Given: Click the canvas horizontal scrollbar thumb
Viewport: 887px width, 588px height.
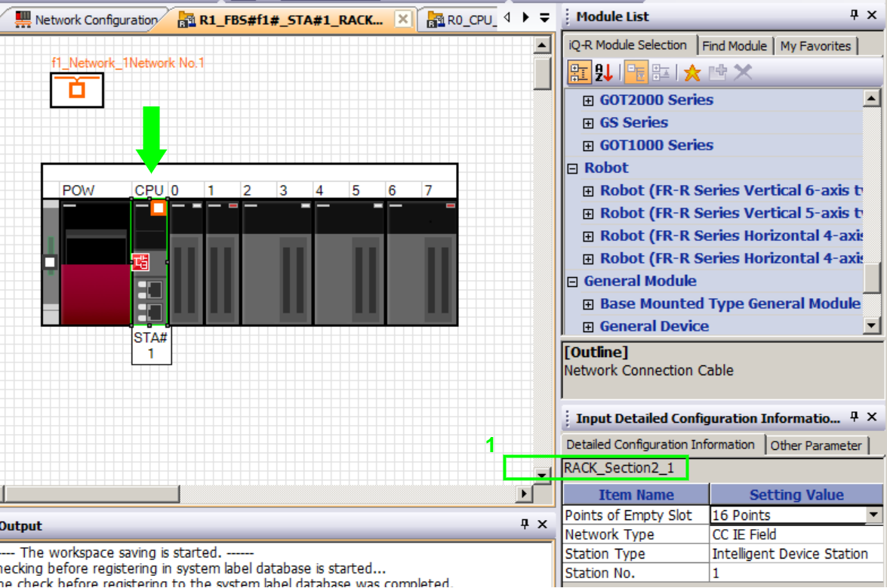Looking at the screenshot, I should (x=91, y=494).
